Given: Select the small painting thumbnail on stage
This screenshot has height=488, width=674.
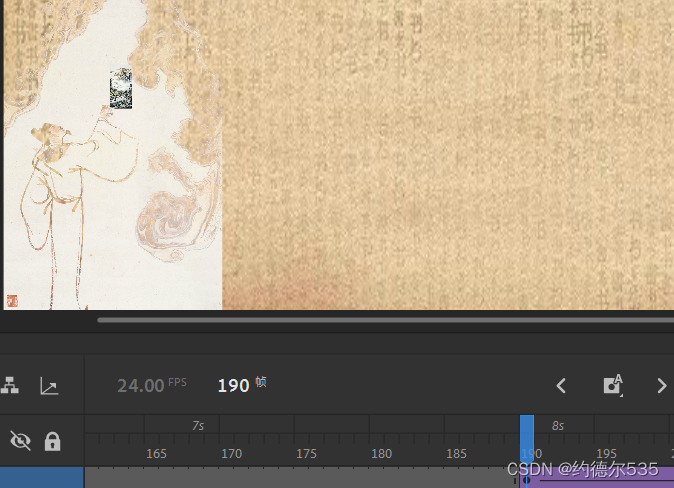Looking at the screenshot, I should tap(121, 88).
